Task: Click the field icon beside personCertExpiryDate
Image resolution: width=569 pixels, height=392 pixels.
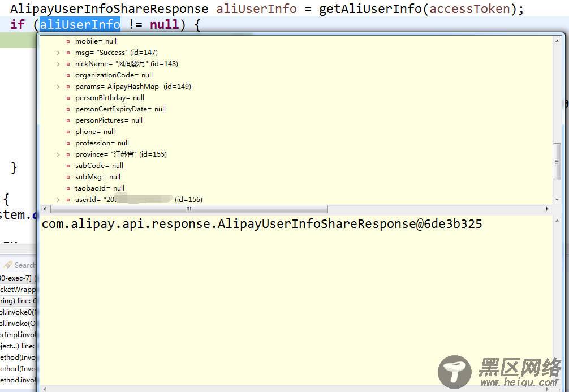Action: tap(68, 109)
